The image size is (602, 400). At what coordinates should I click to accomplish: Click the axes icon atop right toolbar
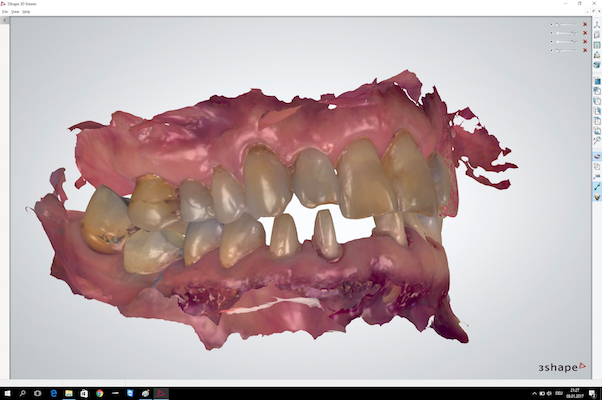596,23
